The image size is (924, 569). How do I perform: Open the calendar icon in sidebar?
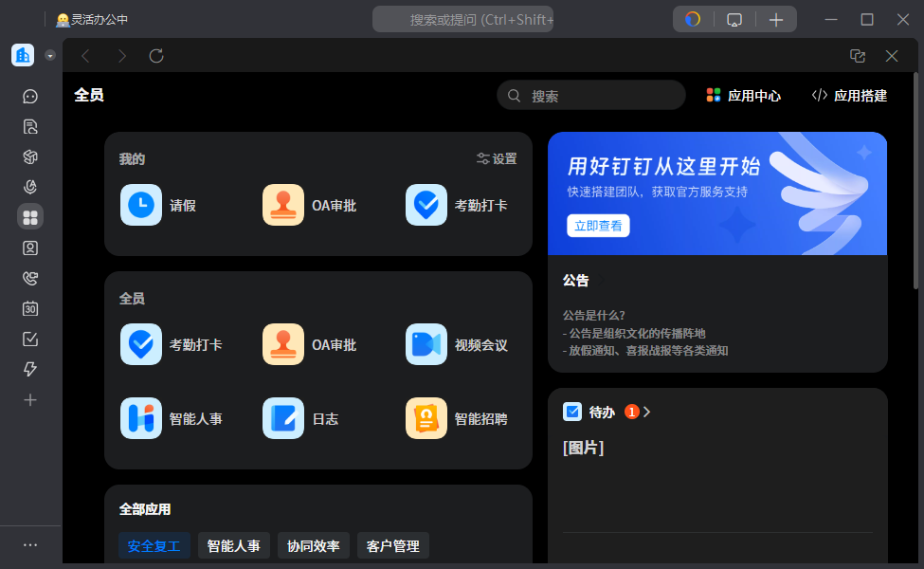pyautogui.click(x=30, y=308)
